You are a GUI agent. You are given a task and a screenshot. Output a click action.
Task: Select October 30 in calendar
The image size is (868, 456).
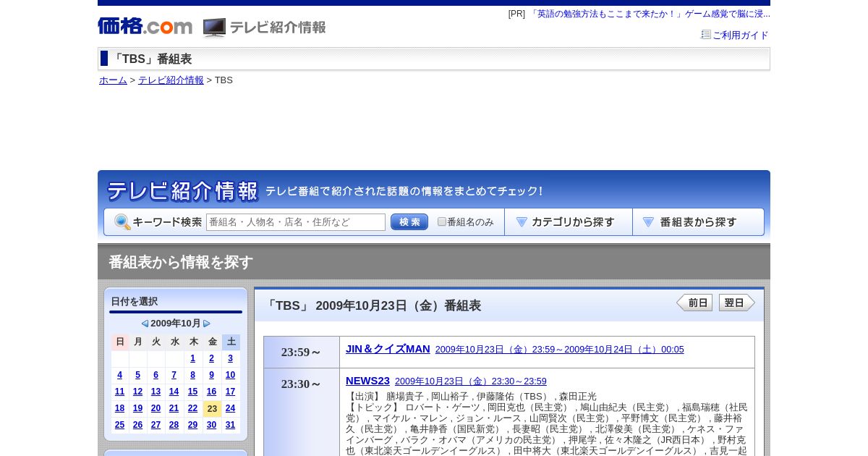point(211,425)
